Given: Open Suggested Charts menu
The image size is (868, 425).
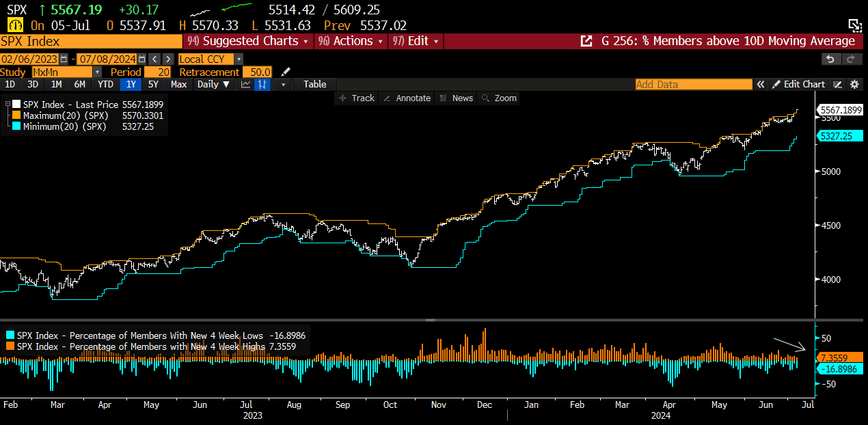Looking at the screenshot, I should (x=247, y=41).
